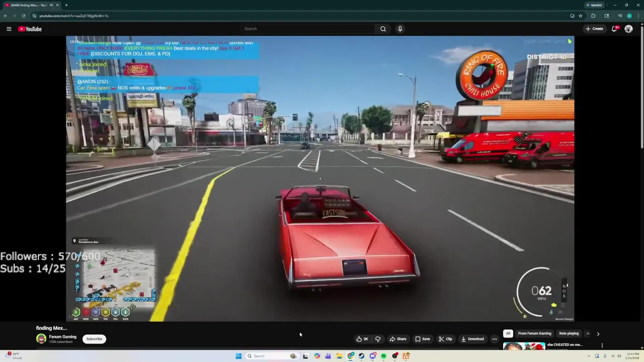This screenshot has width=644, height=362.
Task: Bookmark this page with star icon
Action: [x=581, y=16]
